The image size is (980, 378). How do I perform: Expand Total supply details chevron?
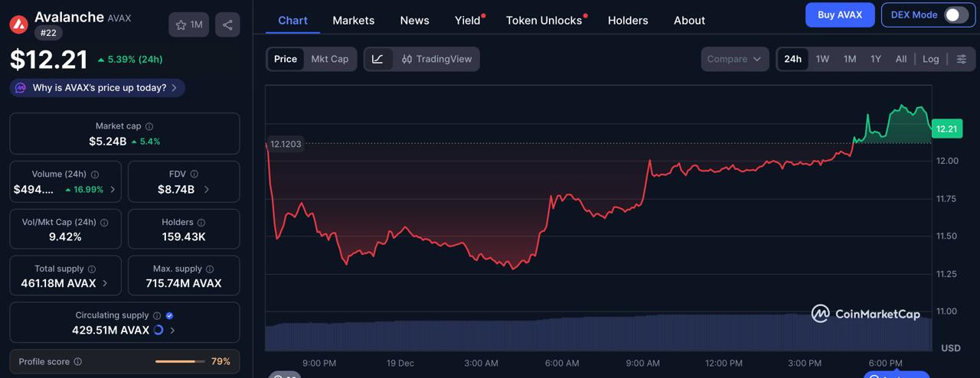(105, 283)
